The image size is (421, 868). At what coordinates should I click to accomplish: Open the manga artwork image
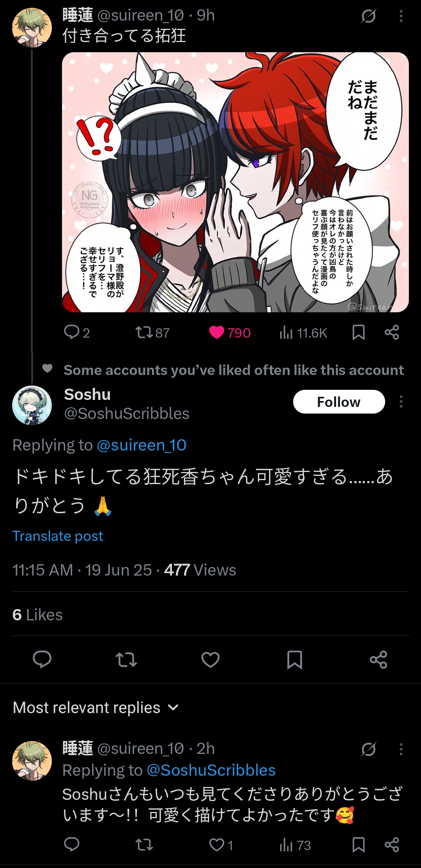pos(235,182)
